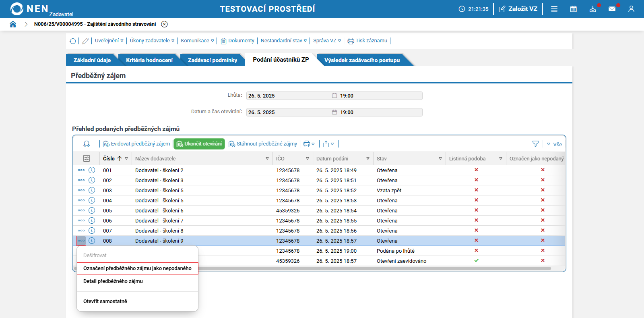Click Tisk záznamu print button

[367, 41]
